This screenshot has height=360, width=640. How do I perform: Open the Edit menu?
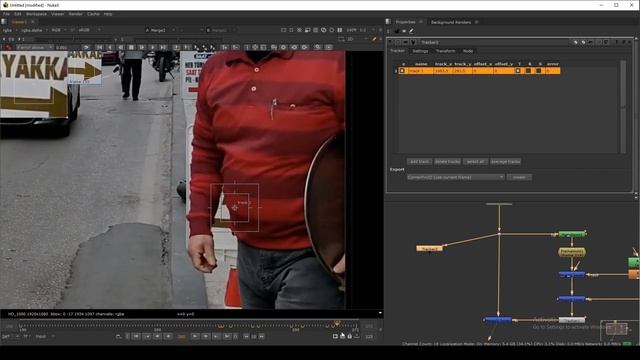point(18,14)
